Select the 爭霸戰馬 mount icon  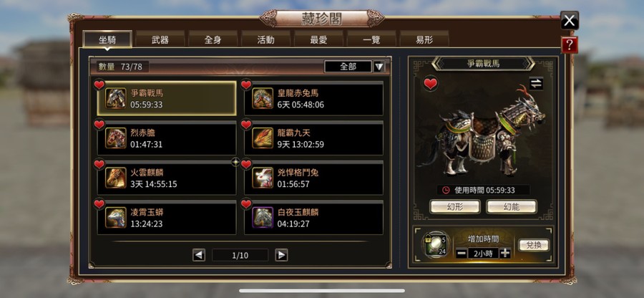[x=115, y=99]
